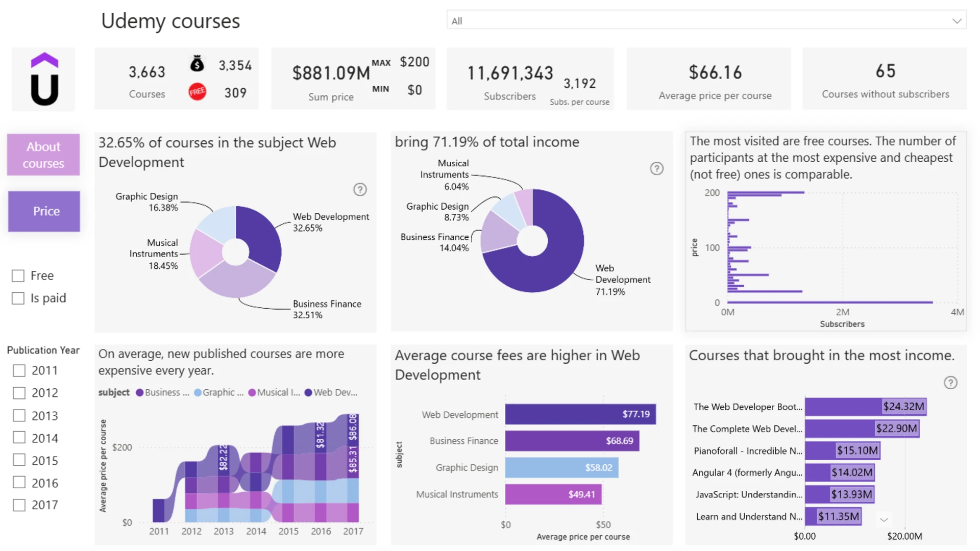Click the Web Dev legend marker
The image size is (980, 551).
pos(308,392)
